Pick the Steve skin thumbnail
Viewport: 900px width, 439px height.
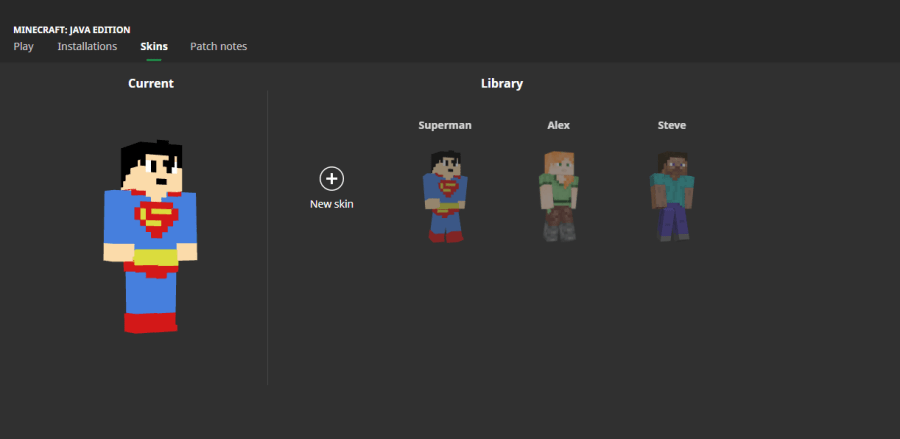pos(671,195)
